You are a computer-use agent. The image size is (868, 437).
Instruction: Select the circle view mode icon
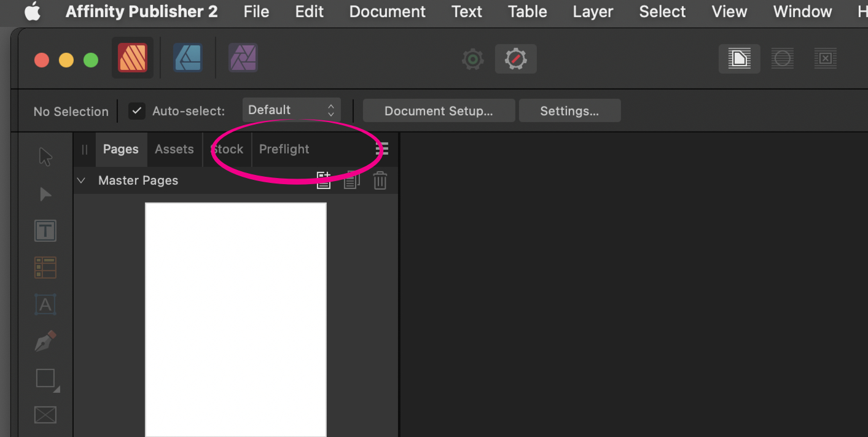coord(783,59)
